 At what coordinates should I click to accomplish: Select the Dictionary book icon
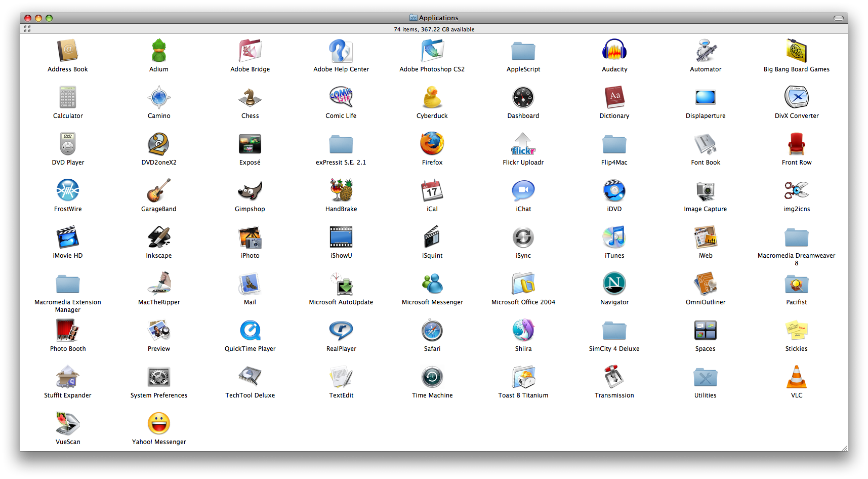click(x=614, y=97)
